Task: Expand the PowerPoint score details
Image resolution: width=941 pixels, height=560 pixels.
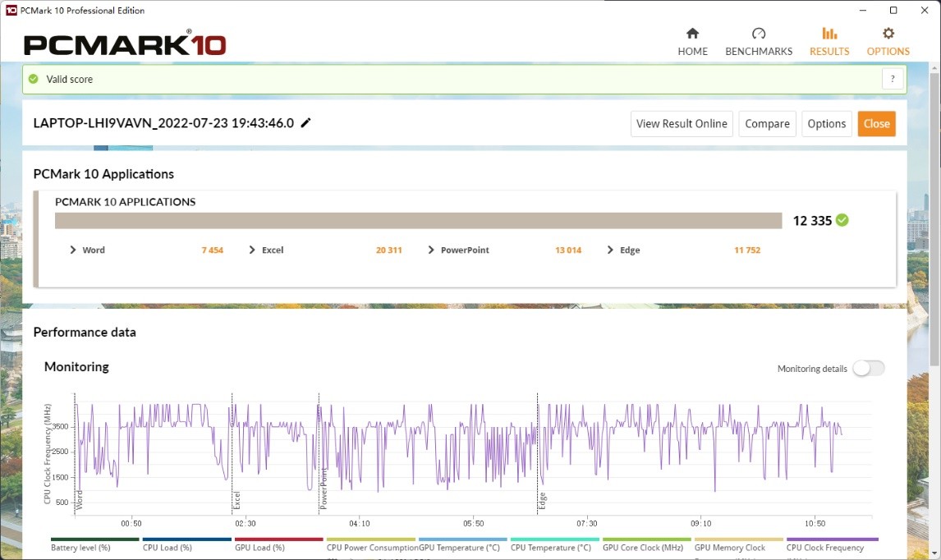Action: tap(431, 250)
